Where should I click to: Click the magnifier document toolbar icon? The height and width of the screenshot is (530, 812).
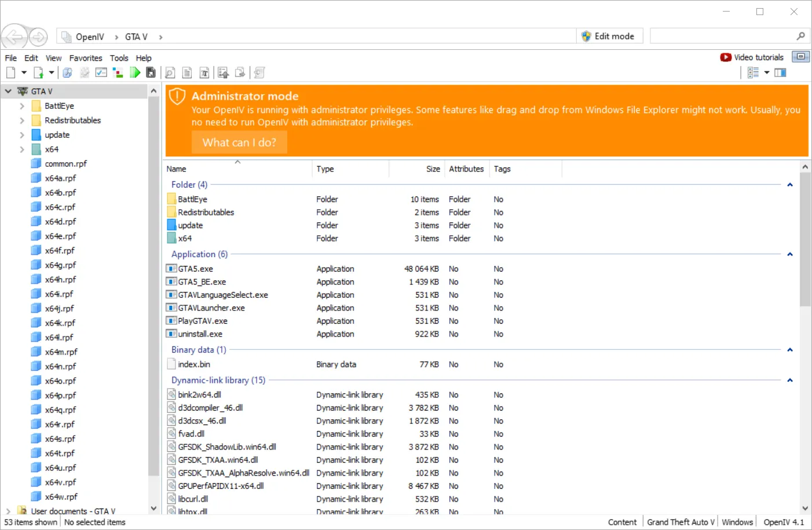pyautogui.click(x=170, y=72)
